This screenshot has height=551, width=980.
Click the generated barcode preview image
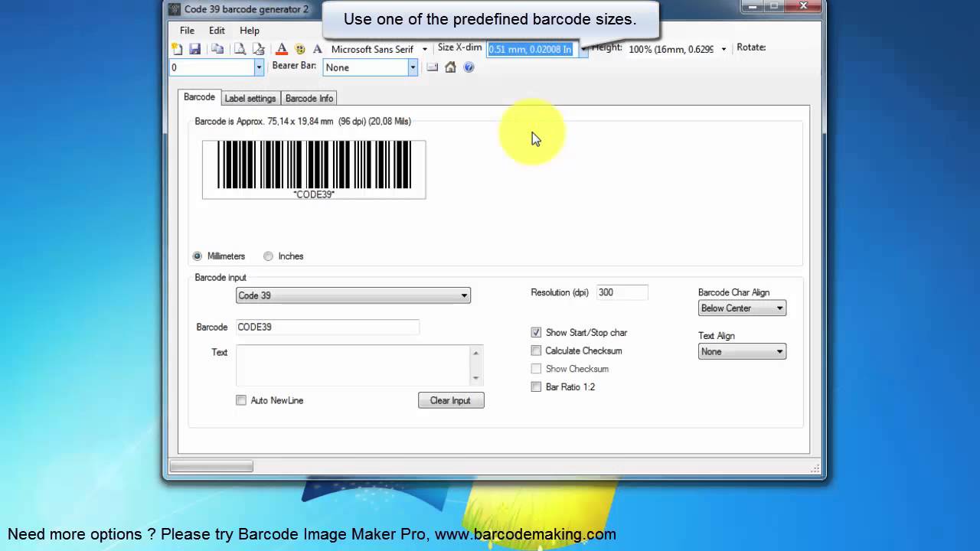[314, 169]
